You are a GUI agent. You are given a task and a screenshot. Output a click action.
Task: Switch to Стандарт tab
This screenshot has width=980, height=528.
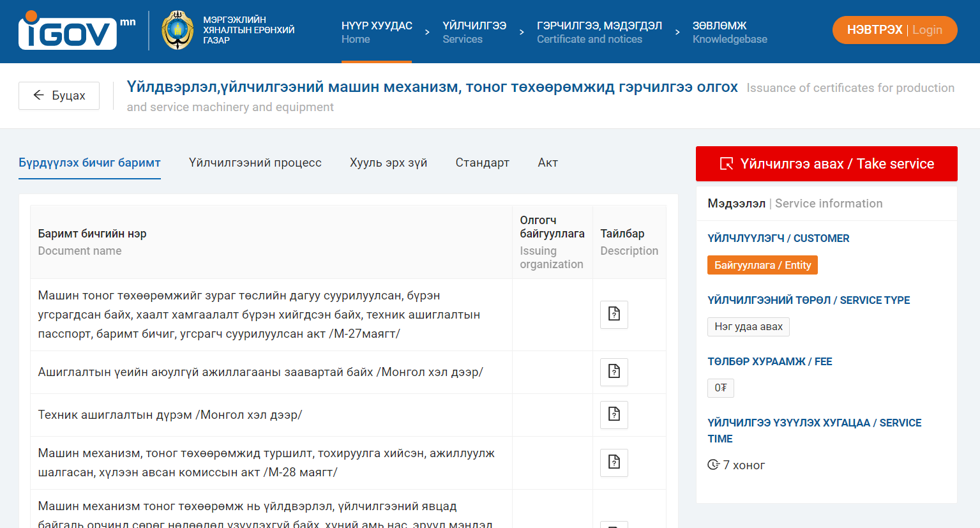[x=482, y=163]
